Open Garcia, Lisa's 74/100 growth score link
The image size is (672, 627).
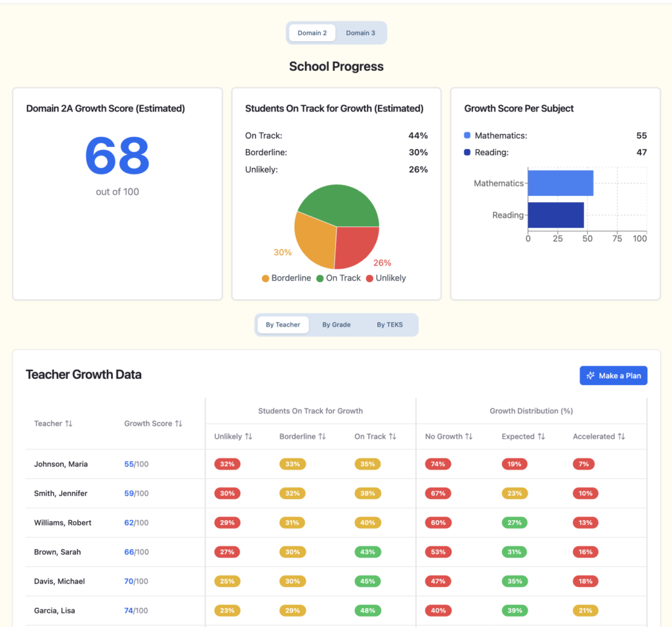point(128,611)
